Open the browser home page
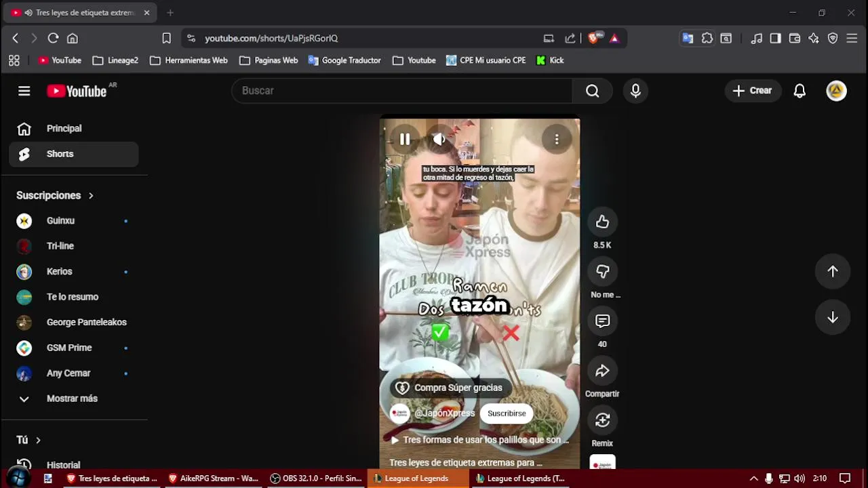Screen dimensions: 868x488 (x=73, y=39)
